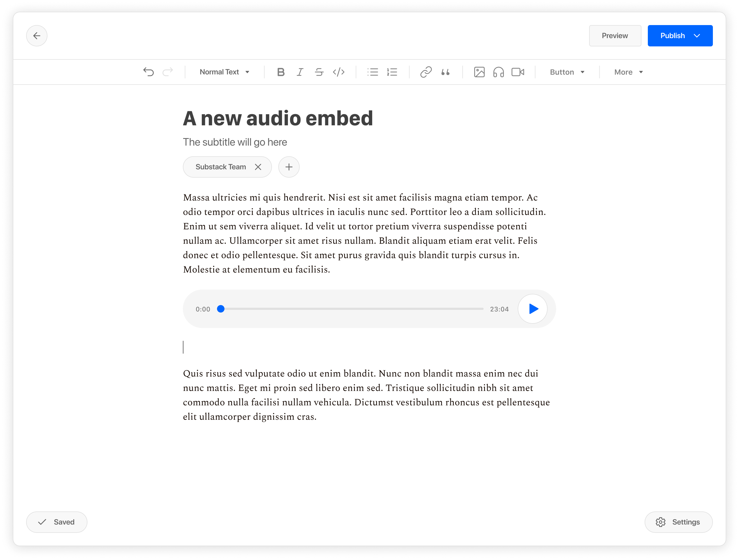Publish the post

pyautogui.click(x=673, y=35)
